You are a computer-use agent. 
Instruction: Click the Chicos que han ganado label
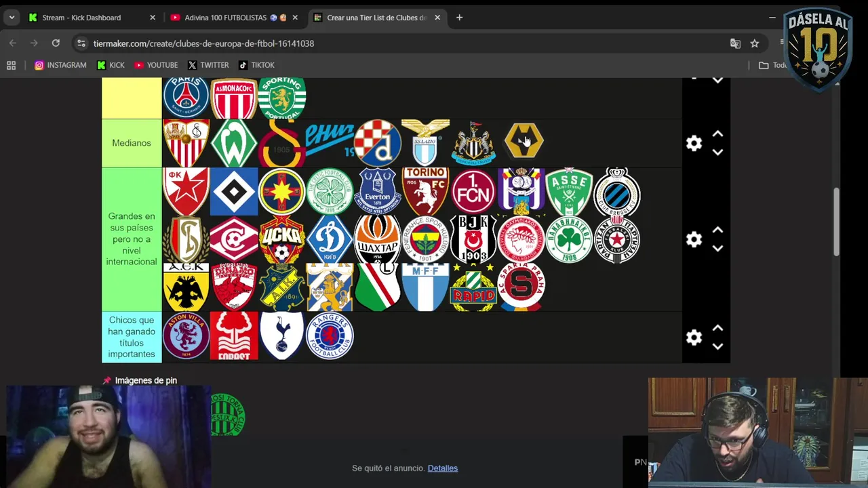point(132,337)
